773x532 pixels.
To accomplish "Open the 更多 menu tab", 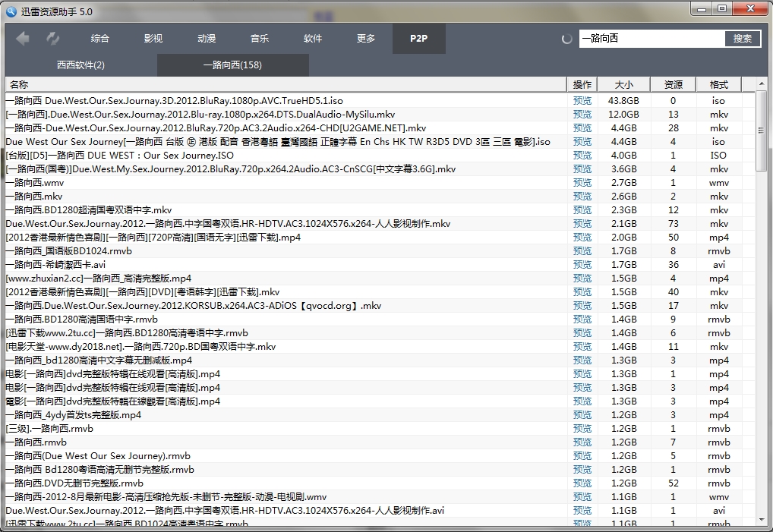I will (366, 39).
